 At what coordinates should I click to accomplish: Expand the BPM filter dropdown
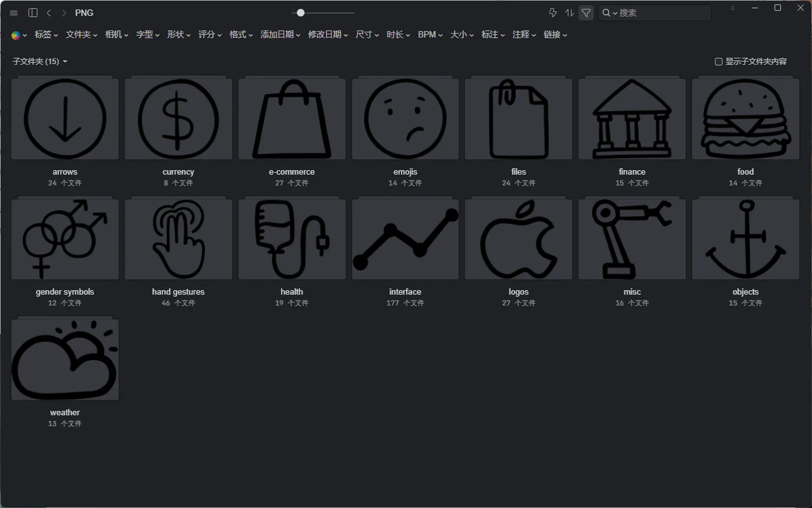pyautogui.click(x=430, y=35)
